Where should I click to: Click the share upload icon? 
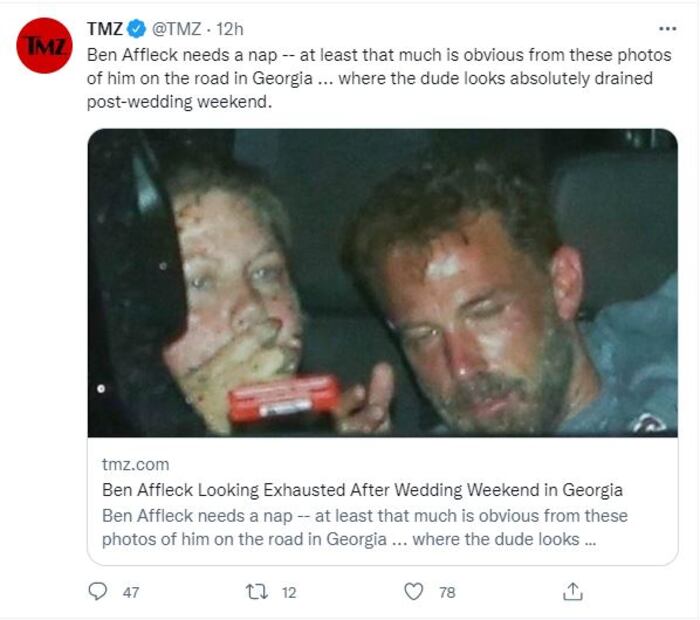click(572, 592)
